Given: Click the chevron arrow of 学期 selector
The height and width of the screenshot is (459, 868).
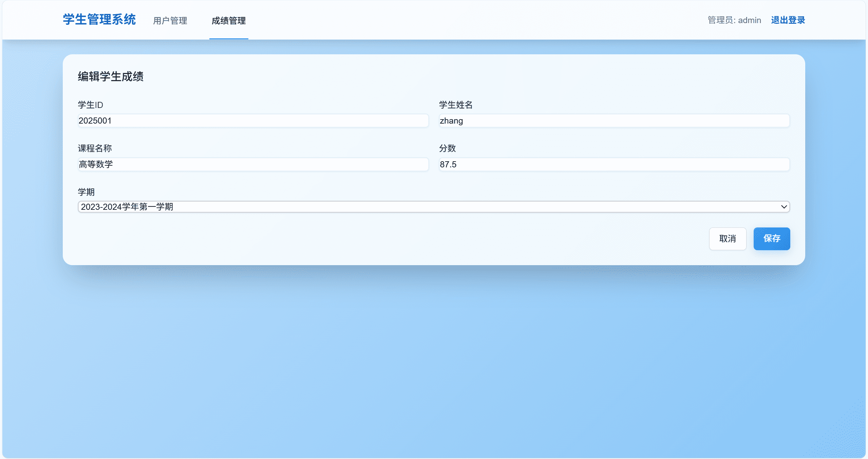Looking at the screenshot, I should pyautogui.click(x=784, y=207).
